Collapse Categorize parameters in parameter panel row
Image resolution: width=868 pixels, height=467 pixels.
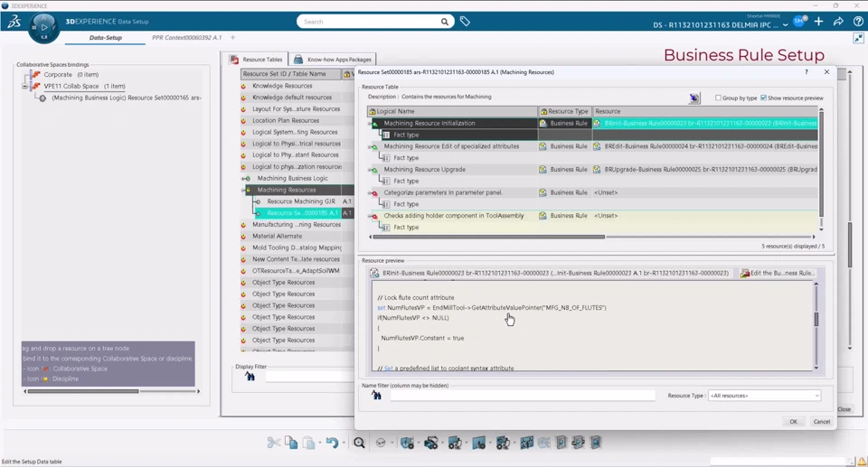click(370, 192)
